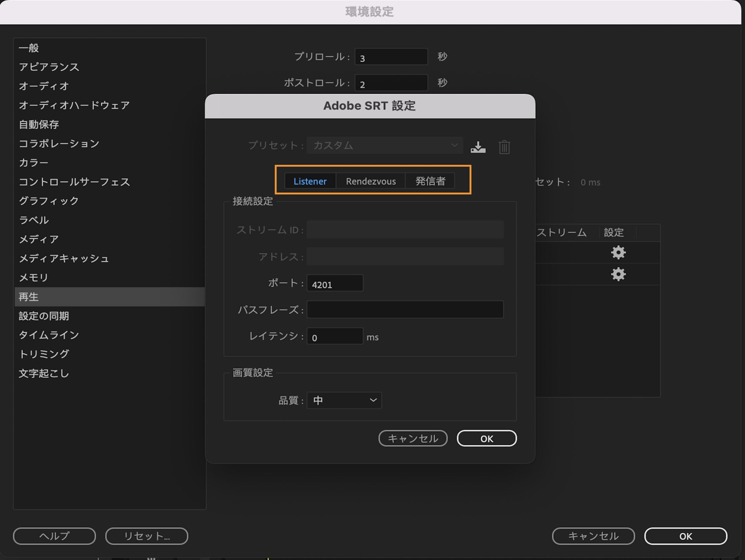Cancel the Adobe SRT settings dialog
Image resolution: width=745 pixels, height=560 pixels.
(412, 438)
